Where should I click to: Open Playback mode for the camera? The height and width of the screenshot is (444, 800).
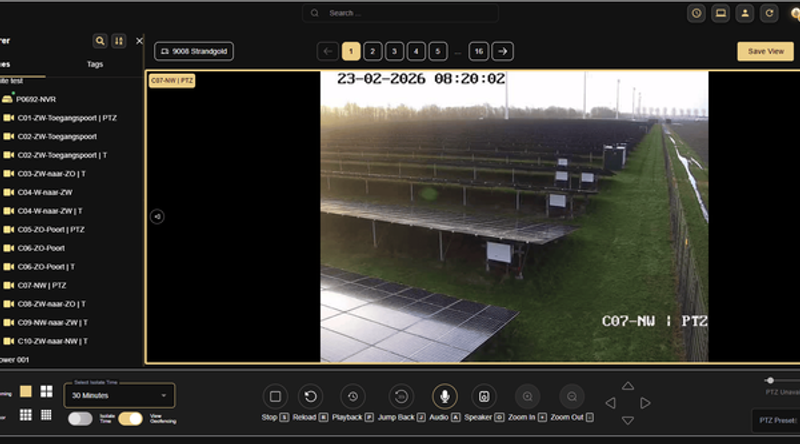tap(353, 396)
